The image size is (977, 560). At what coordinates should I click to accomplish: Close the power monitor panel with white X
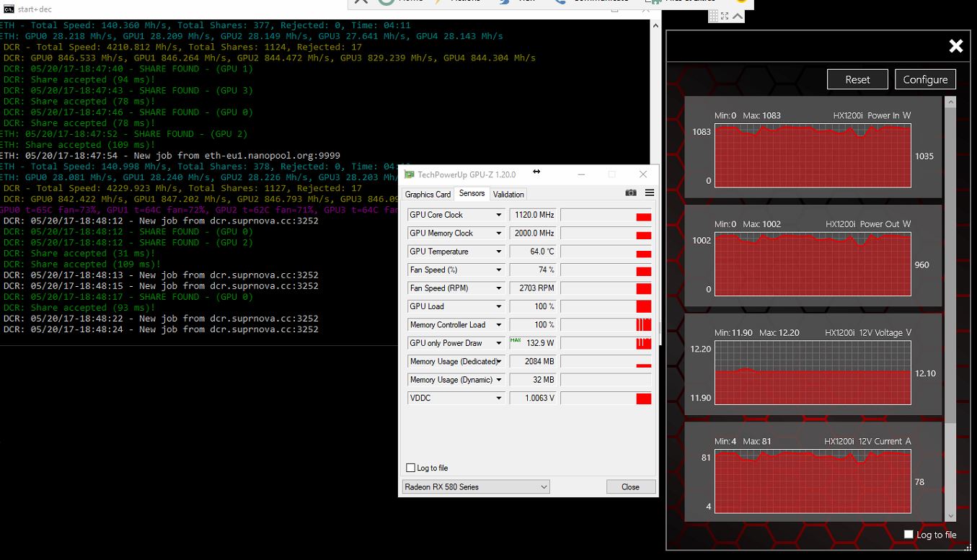pyautogui.click(x=955, y=46)
